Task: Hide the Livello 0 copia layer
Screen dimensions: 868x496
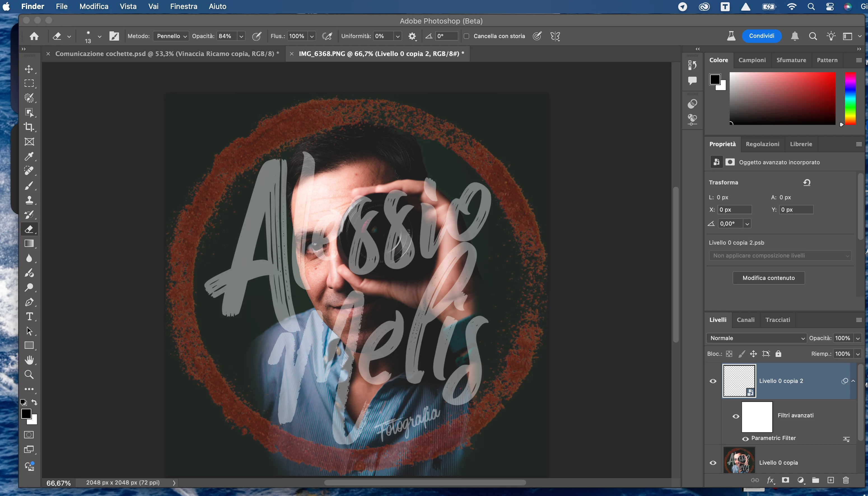Action: point(713,463)
